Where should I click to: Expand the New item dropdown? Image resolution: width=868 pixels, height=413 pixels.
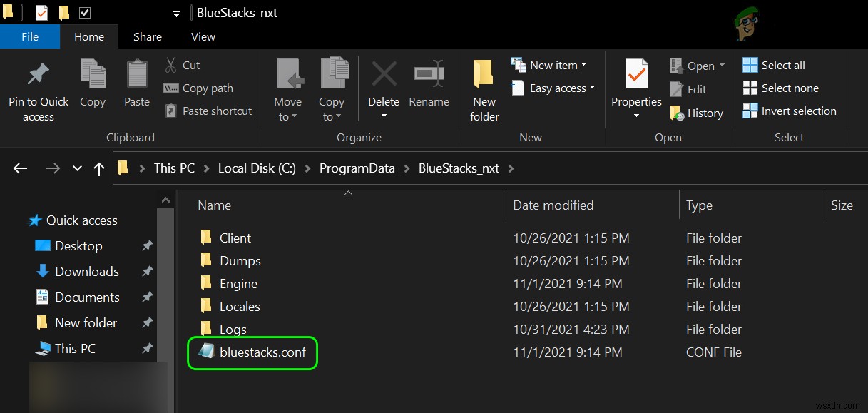coord(584,65)
